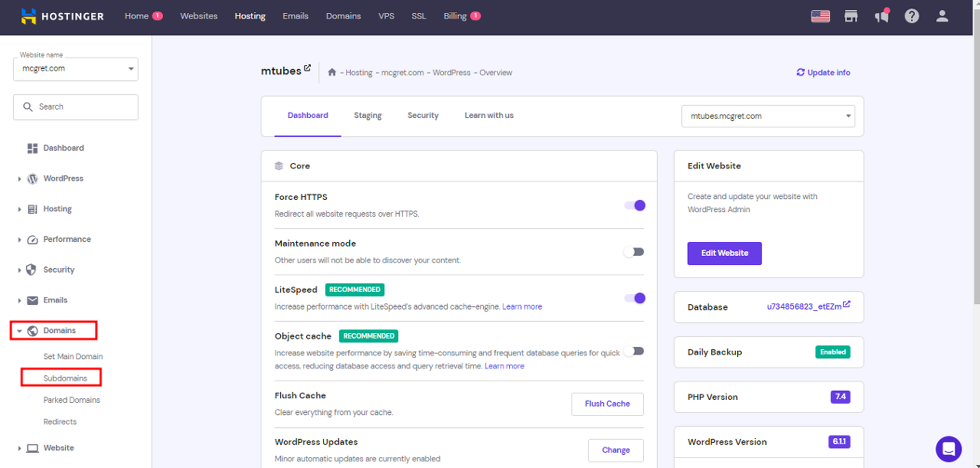Switch to the Staging tab
Image resolution: width=980 pixels, height=468 pixels.
click(x=367, y=116)
